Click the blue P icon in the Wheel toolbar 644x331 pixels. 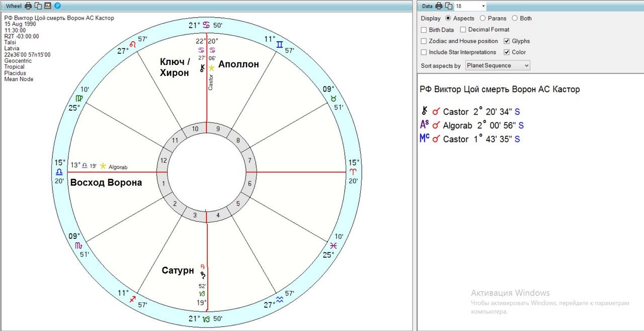click(x=57, y=6)
